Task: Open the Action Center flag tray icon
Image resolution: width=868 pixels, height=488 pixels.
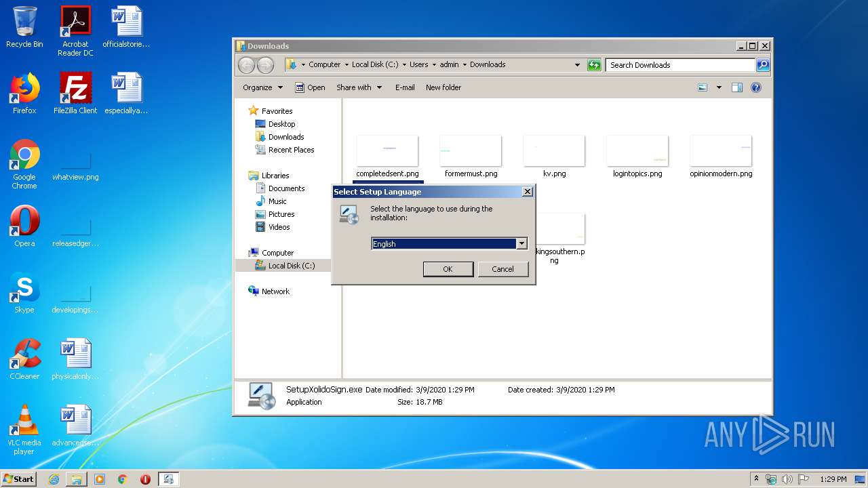Action: click(804, 479)
